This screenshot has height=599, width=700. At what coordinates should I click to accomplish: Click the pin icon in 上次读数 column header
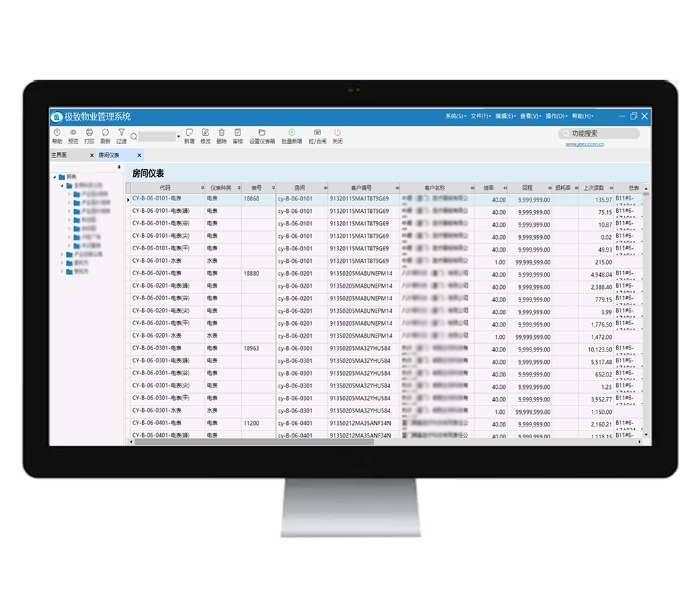611,188
